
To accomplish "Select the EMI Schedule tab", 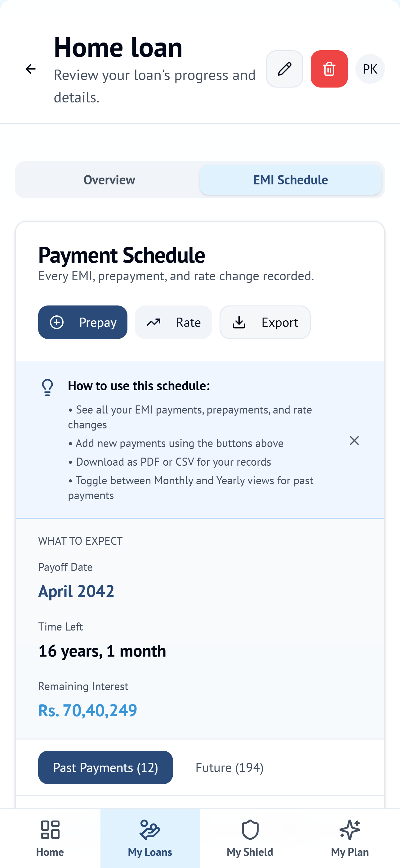I will pos(290,180).
